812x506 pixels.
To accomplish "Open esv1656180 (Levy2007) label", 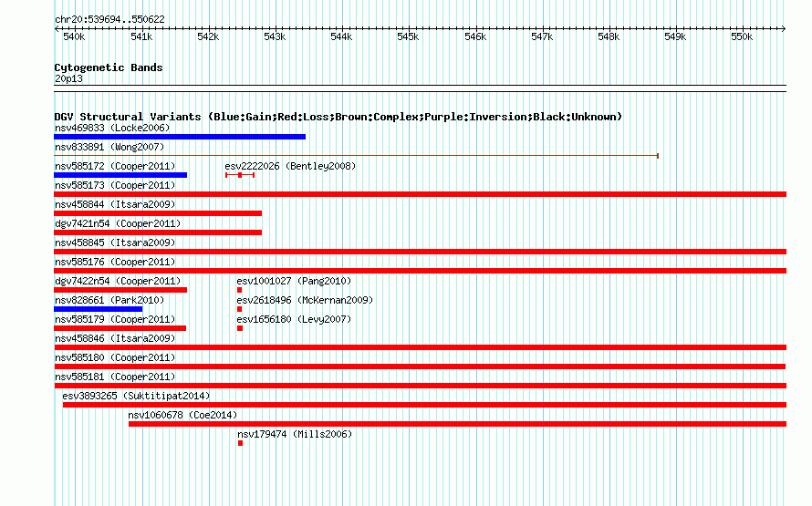I will (x=294, y=319).
